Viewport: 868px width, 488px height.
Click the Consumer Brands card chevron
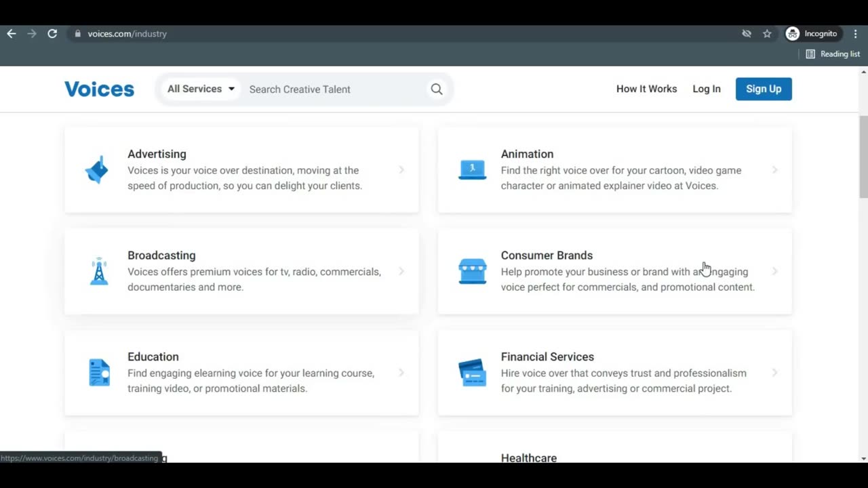[774, 271]
